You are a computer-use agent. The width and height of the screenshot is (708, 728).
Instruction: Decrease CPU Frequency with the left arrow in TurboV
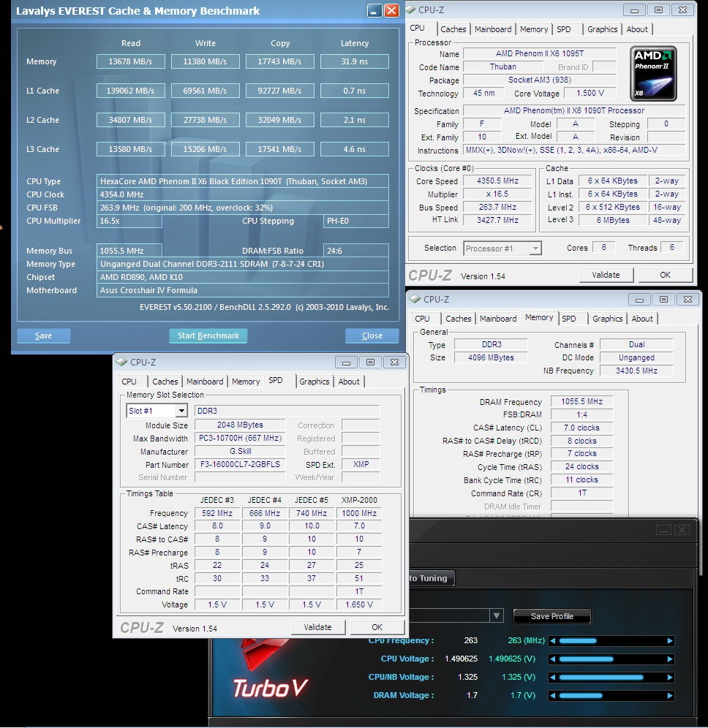coord(552,641)
